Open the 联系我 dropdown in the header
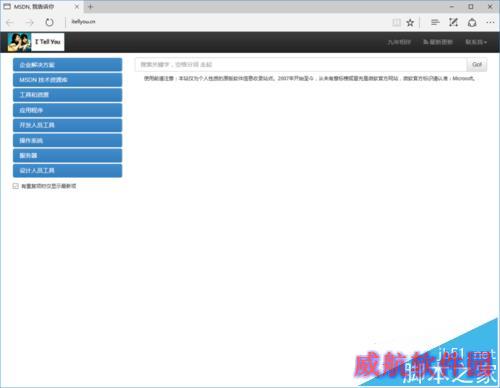 (x=476, y=42)
